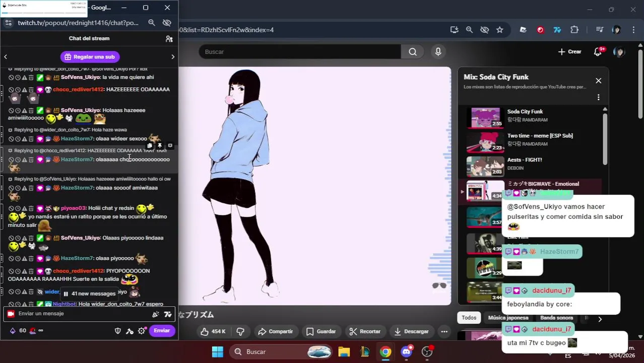The width and height of the screenshot is (644, 363).
Task: Click the Regalar una sub button
Action: 90,56
